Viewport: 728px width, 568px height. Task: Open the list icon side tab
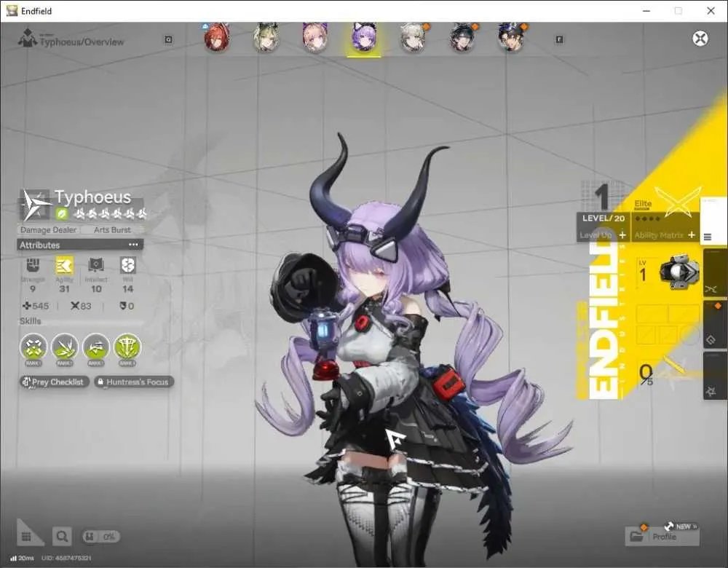[708, 237]
